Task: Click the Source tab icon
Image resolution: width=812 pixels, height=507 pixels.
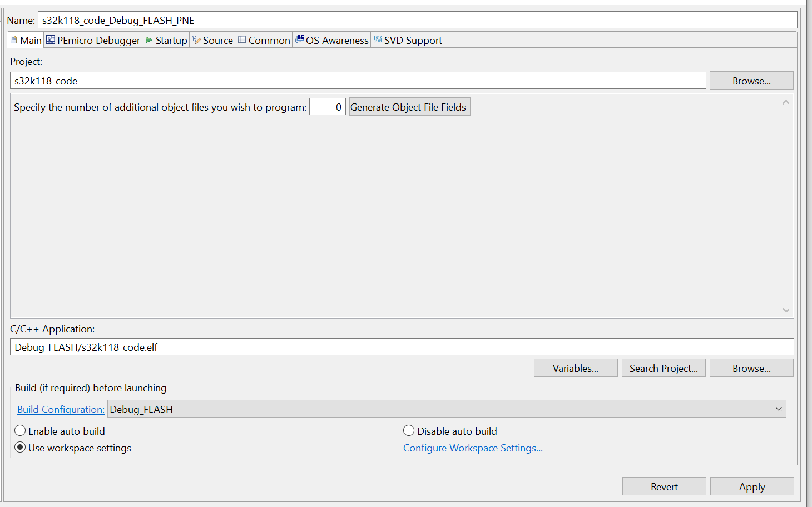Action: pyautogui.click(x=196, y=40)
